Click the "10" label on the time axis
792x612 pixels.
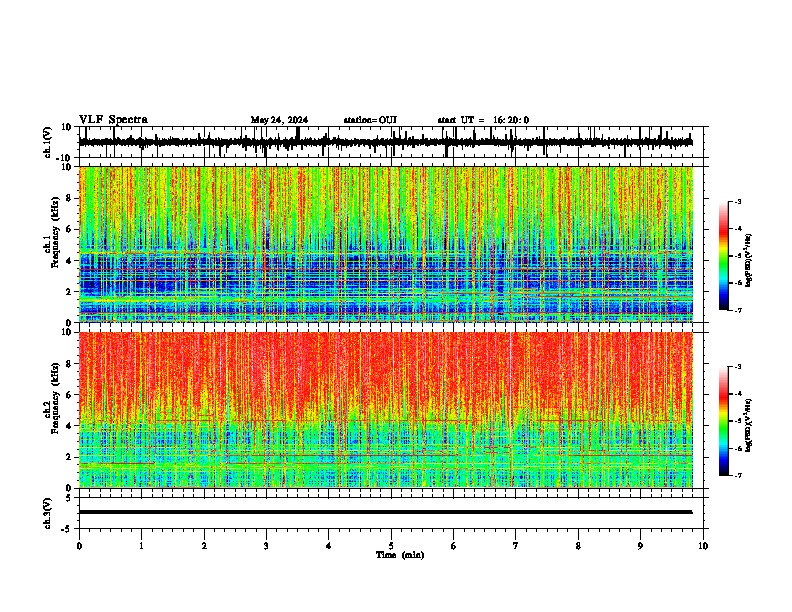click(703, 546)
